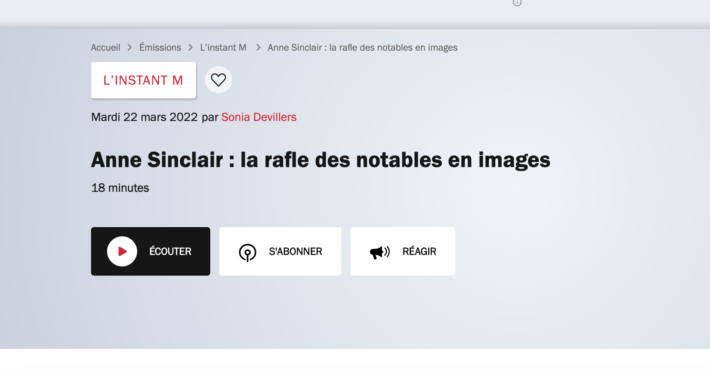
Task: Click the chevron after L'instant M
Action: 258,48
